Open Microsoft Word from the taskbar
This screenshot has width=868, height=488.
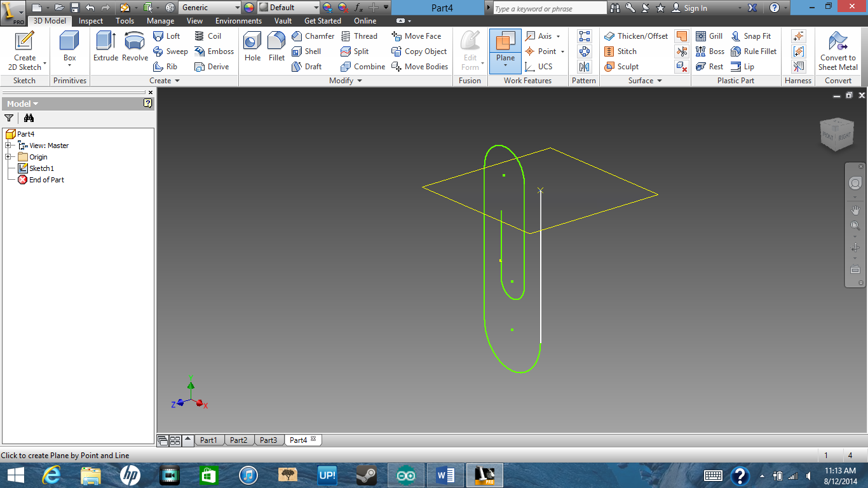pyautogui.click(x=445, y=475)
